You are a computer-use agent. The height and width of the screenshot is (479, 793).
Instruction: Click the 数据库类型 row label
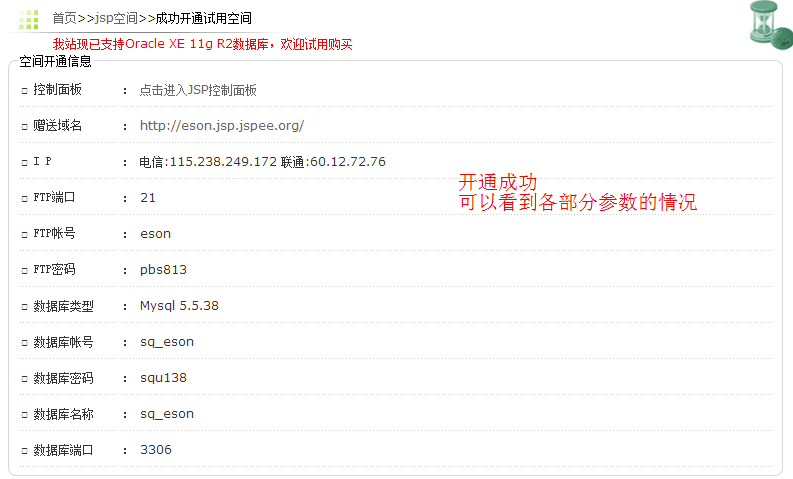[x=63, y=306]
